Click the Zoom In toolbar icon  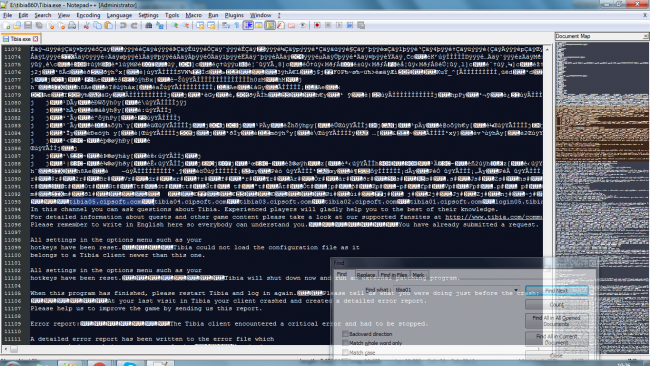click(x=175, y=26)
